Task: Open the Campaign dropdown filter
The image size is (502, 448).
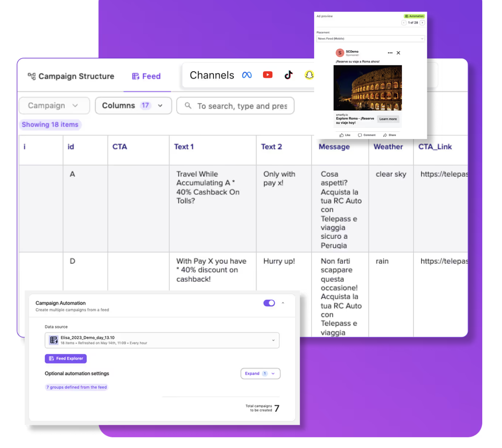Action: [54, 106]
